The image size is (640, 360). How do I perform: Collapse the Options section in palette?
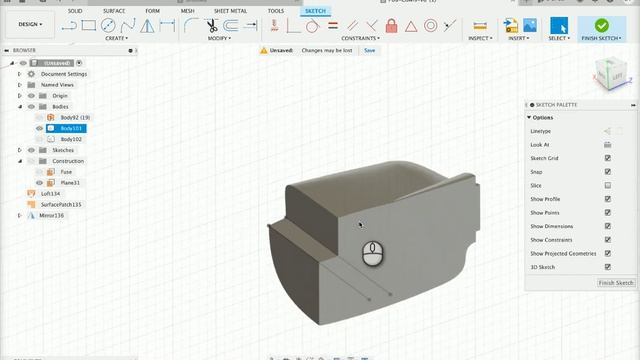tap(529, 118)
